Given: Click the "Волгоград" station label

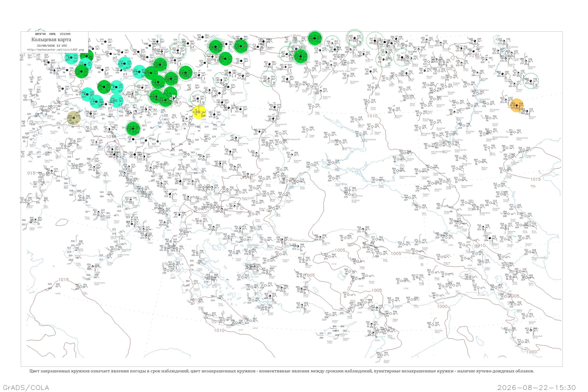Looking at the screenshot, I should point(470,131).
